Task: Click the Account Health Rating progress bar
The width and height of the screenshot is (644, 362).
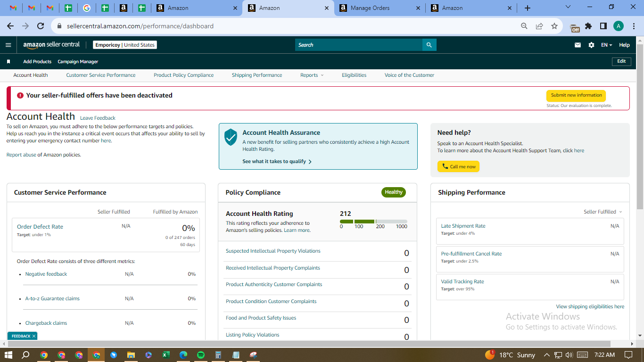Action: (373, 222)
